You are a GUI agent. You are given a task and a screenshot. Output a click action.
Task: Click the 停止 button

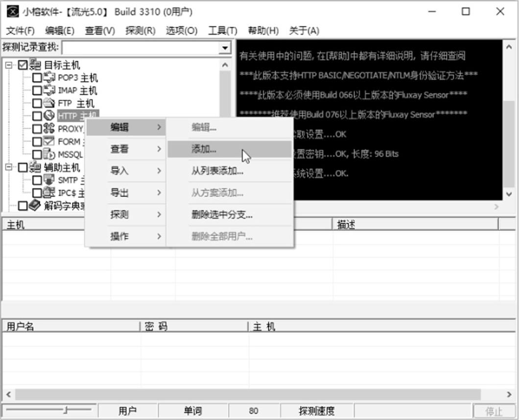(x=494, y=411)
